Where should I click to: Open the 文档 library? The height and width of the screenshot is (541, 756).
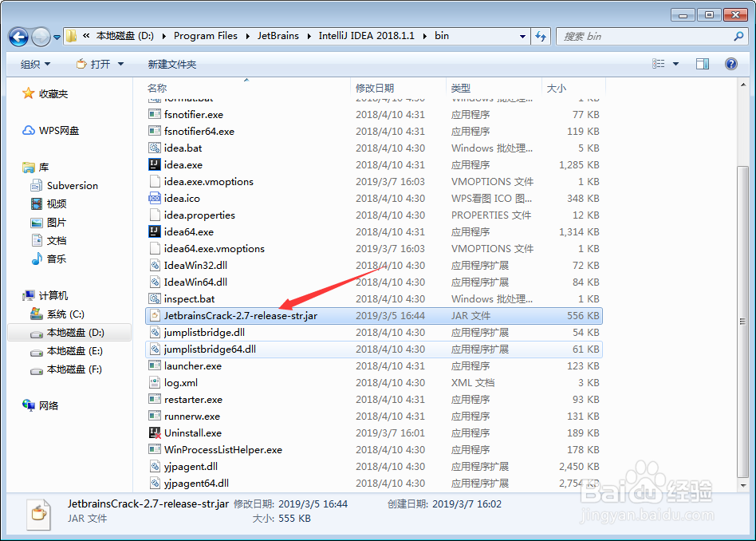click(48, 240)
